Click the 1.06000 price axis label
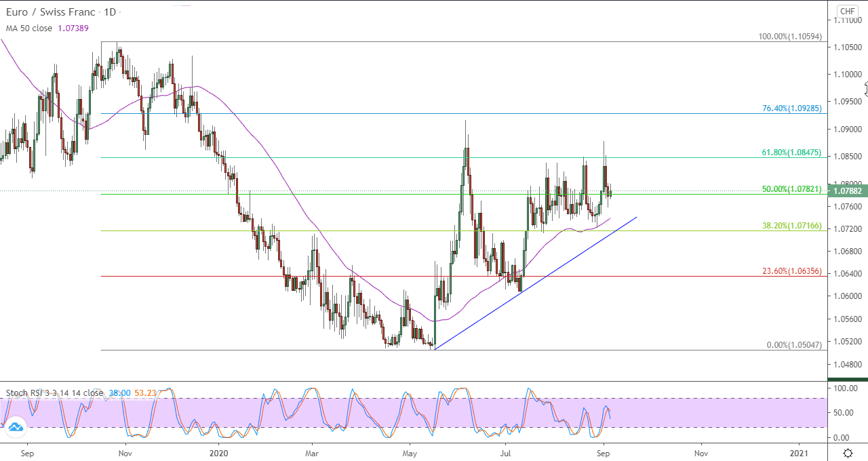 [848, 296]
